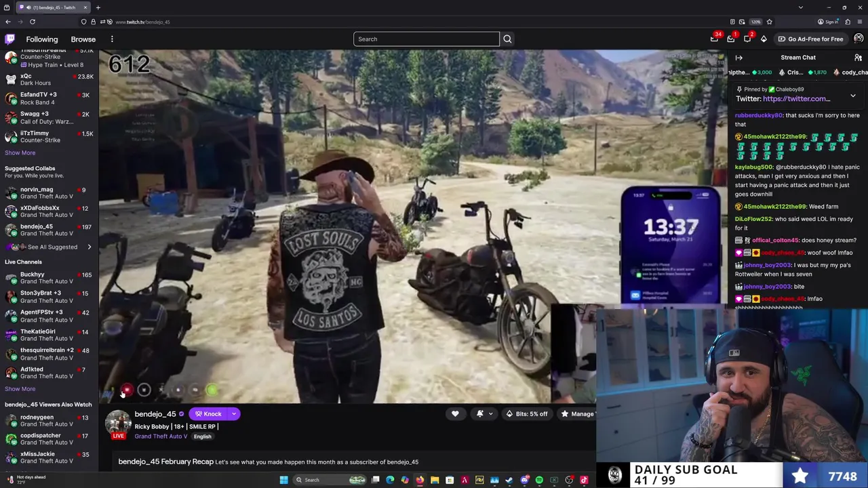Click Show More under followed channels
The width and height of the screenshot is (868, 488).
(x=20, y=152)
